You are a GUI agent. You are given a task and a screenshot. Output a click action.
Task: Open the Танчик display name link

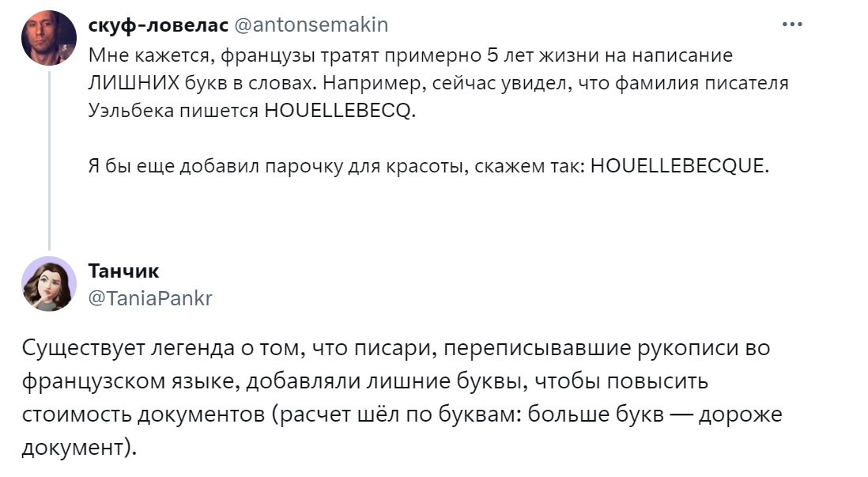(123, 271)
